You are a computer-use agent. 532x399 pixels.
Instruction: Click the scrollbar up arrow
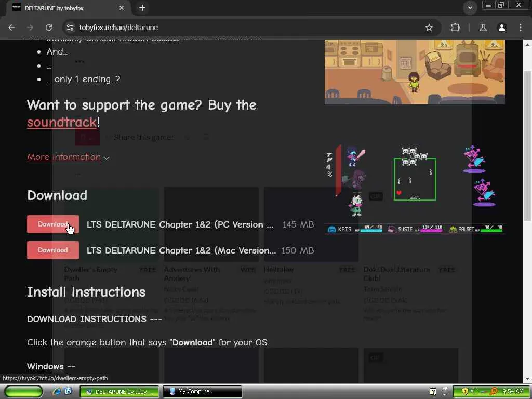click(x=527, y=44)
